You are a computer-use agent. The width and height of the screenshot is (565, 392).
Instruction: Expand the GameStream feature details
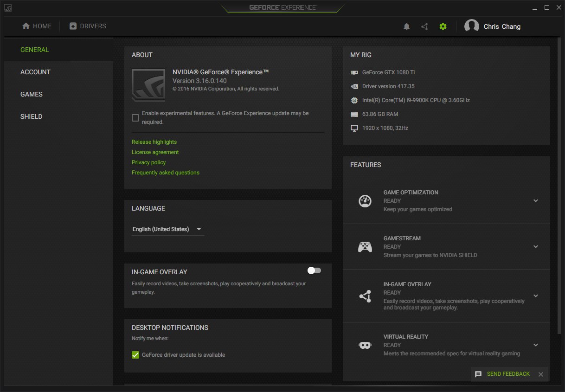(x=536, y=247)
